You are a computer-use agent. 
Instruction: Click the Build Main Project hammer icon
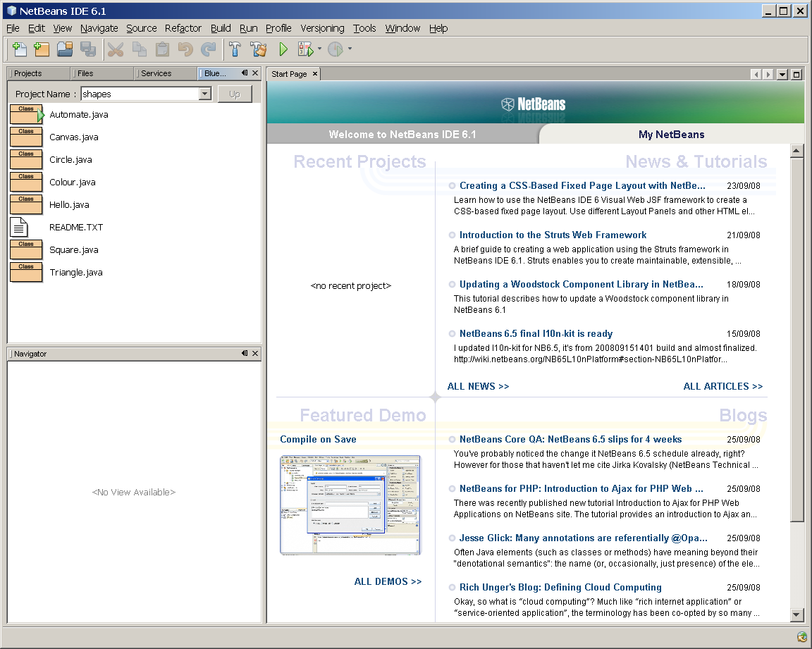235,49
